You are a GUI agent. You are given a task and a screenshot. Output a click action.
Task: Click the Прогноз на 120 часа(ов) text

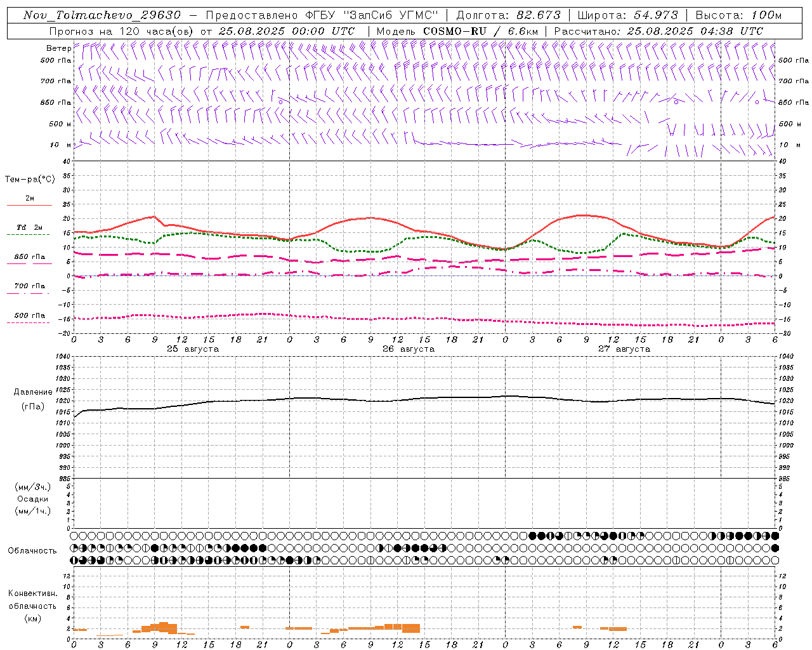(x=122, y=31)
